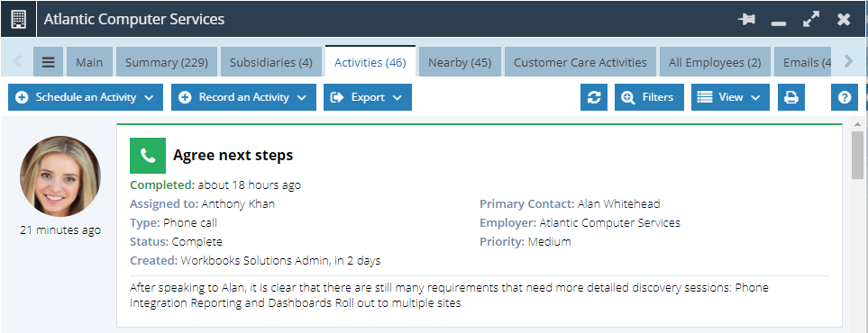Switch to the Nearby (45) tab
868x333 pixels.
pyautogui.click(x=460, y=62)
